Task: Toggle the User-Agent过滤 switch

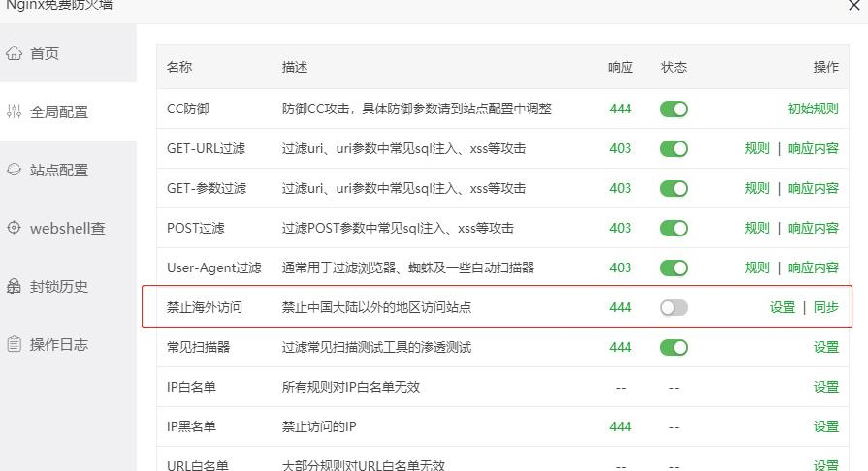Action: pyautogui.click(x=673, y=267)
